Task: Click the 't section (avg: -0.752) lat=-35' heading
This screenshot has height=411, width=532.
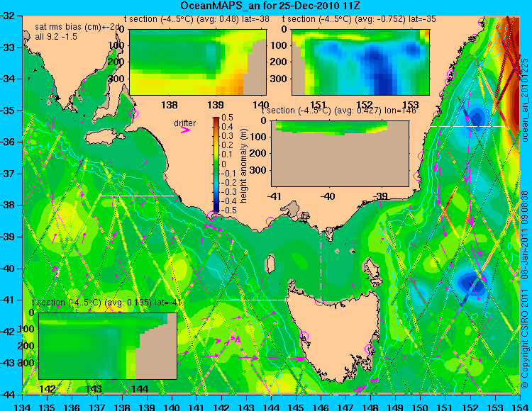Action: (x=359, y=19)
